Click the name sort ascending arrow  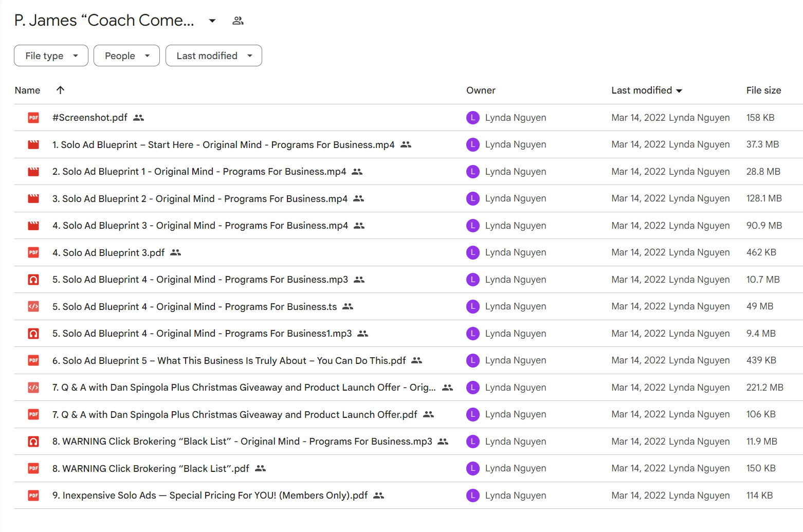[60, 90]
